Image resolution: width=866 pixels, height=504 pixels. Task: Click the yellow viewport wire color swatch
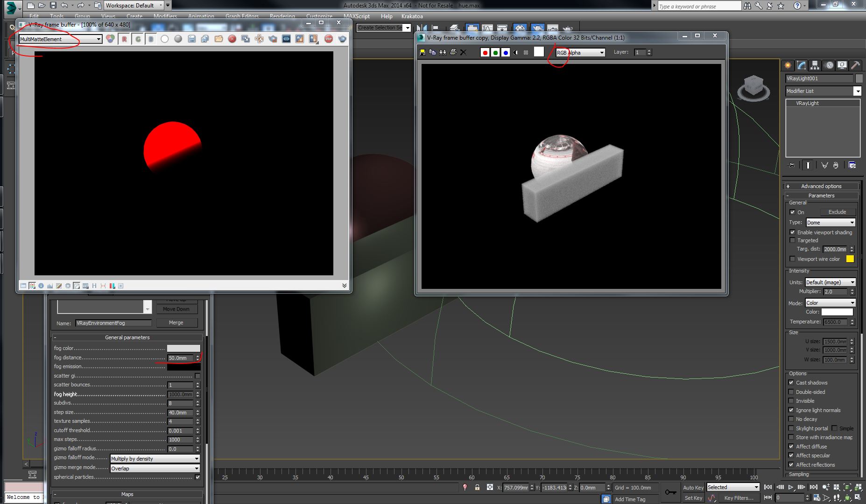pos(850,259)
